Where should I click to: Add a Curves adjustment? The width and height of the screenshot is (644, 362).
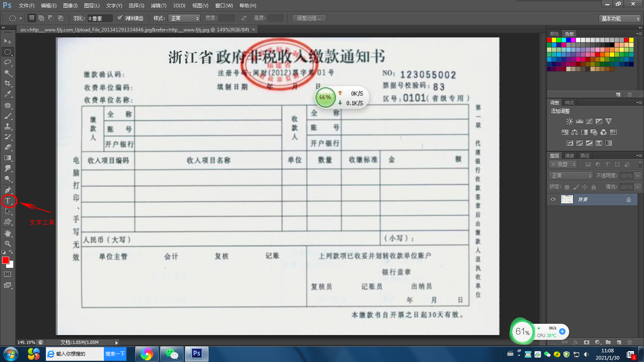[x=589, y=121]
